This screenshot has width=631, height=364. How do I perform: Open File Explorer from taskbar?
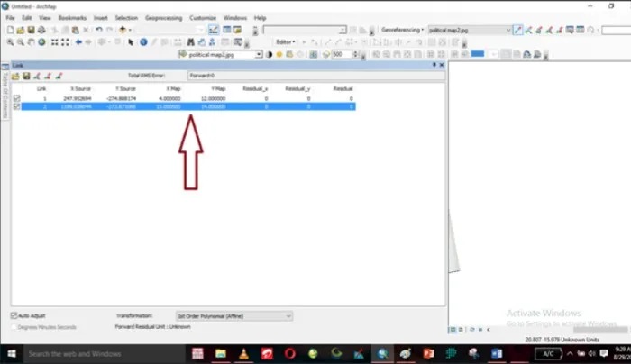[221, 354]
